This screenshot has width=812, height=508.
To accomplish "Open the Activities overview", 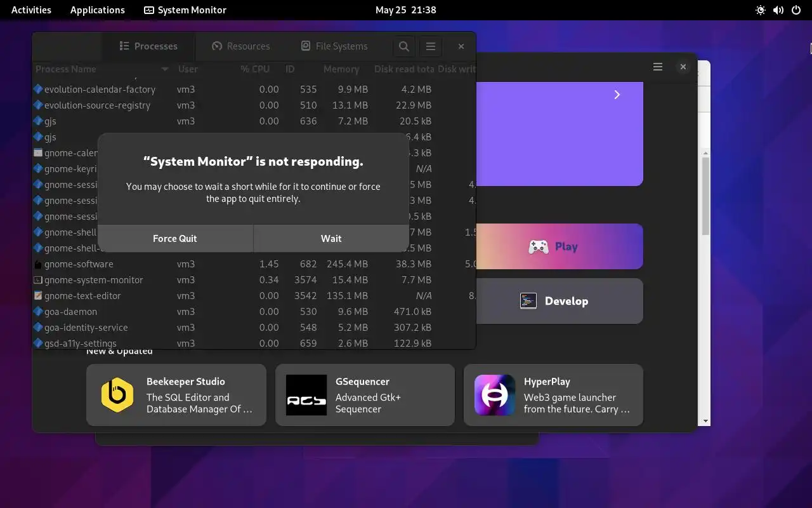I will pyautogui.click(x=31, y=10).
